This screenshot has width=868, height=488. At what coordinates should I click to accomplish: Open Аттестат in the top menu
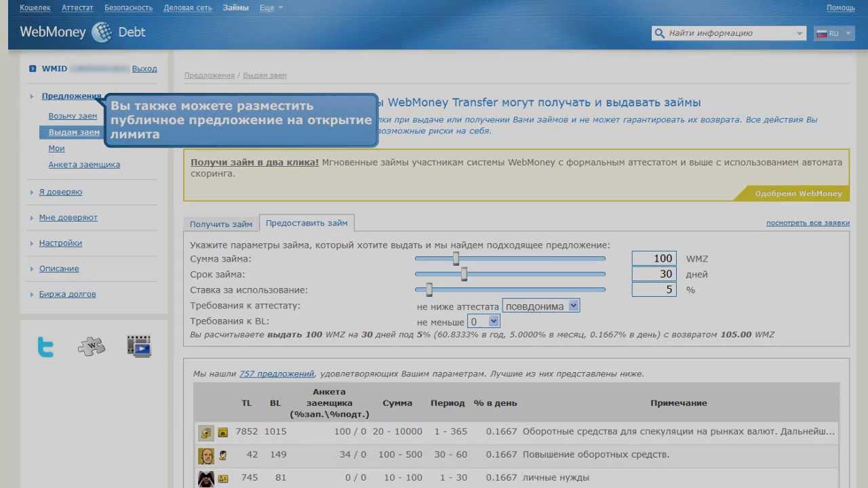pyautogui.click(x=77, y=8)
